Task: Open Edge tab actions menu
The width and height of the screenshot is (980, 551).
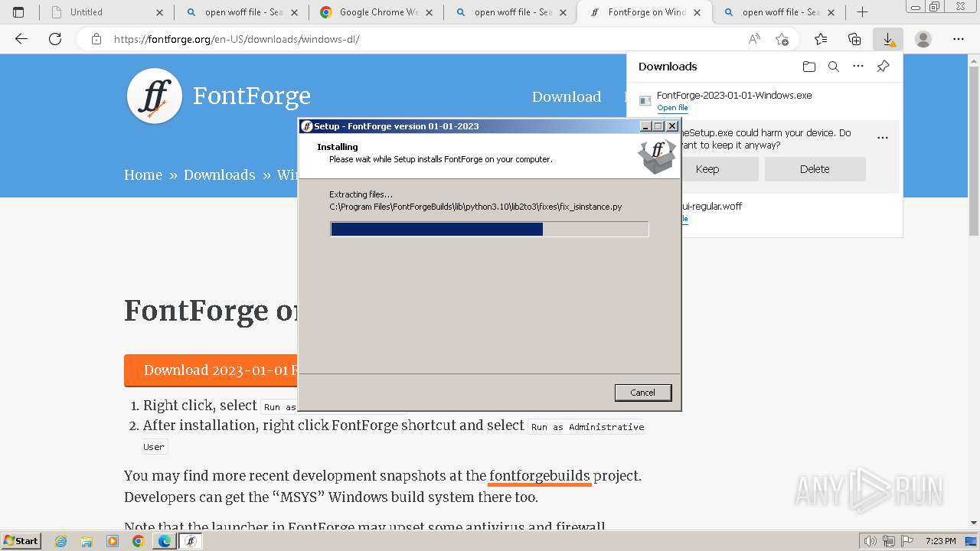Action: pos(18,12)
